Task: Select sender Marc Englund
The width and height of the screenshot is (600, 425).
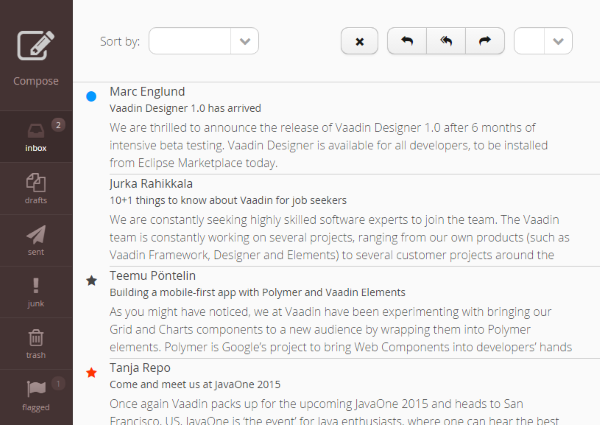Action: [x=147, y=92]
